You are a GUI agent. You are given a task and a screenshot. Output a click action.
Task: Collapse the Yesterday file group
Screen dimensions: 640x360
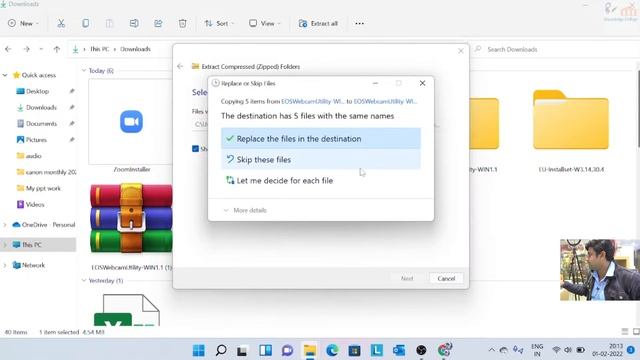(84, 281)
